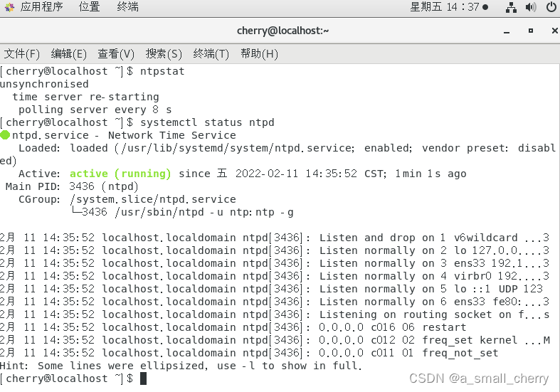This screenshot has height=392, width=560.
Task: Click the Main PID: 3436 (ntpd) line
Action: pyautogui.click(x=72, y=186)
